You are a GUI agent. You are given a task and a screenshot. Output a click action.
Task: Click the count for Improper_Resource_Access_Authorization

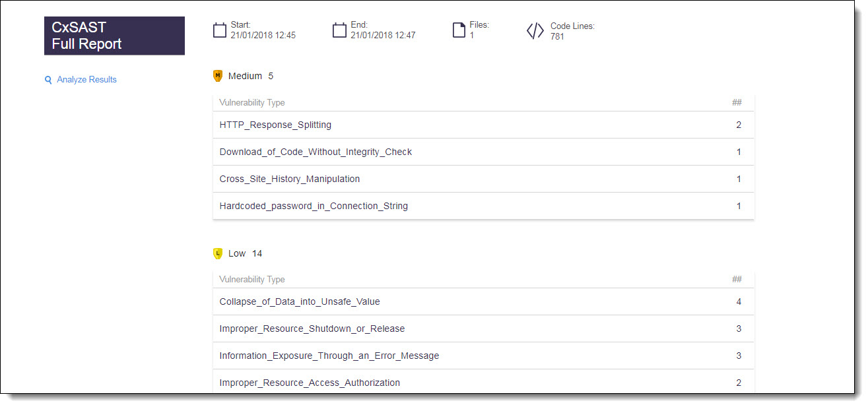[x=739, y=383]
